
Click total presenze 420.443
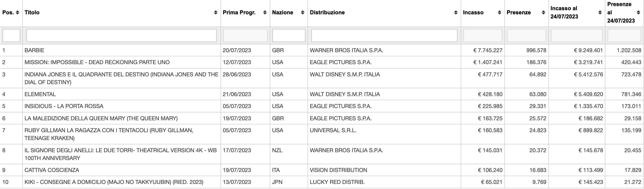click(x=631, y=62)
